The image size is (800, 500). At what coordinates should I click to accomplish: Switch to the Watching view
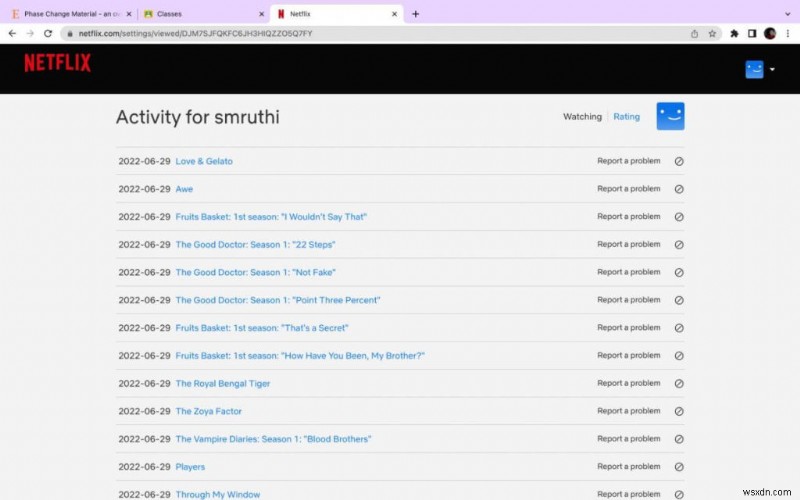582,116
